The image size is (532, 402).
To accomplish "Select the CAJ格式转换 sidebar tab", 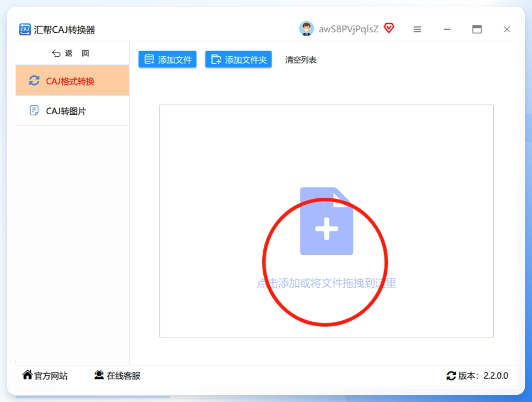I will coord(72,81).
